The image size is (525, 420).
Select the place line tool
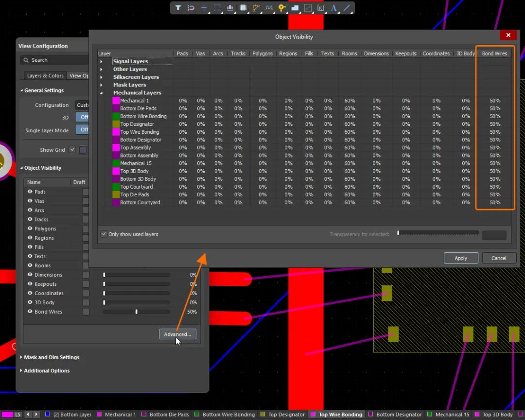(x=347, y=8)
